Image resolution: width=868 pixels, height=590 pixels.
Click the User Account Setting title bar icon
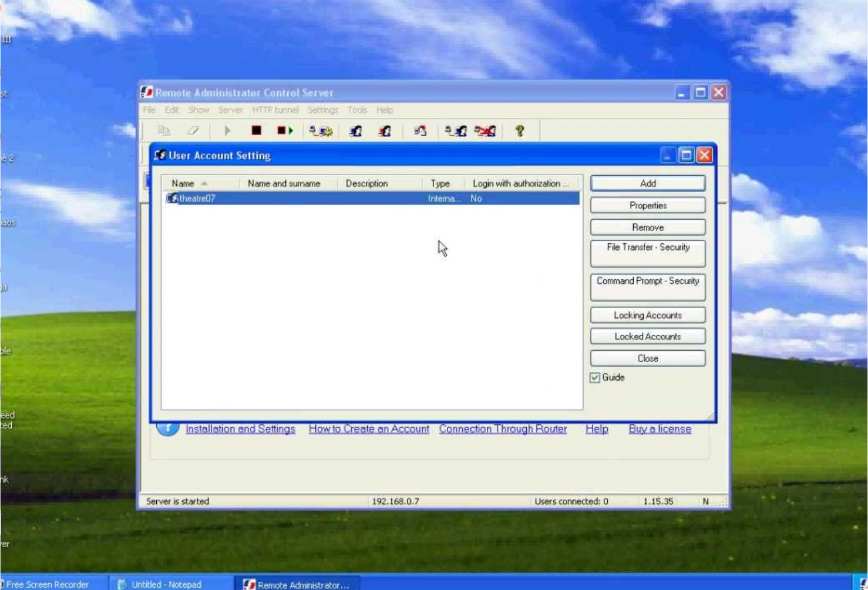point(160,155)
